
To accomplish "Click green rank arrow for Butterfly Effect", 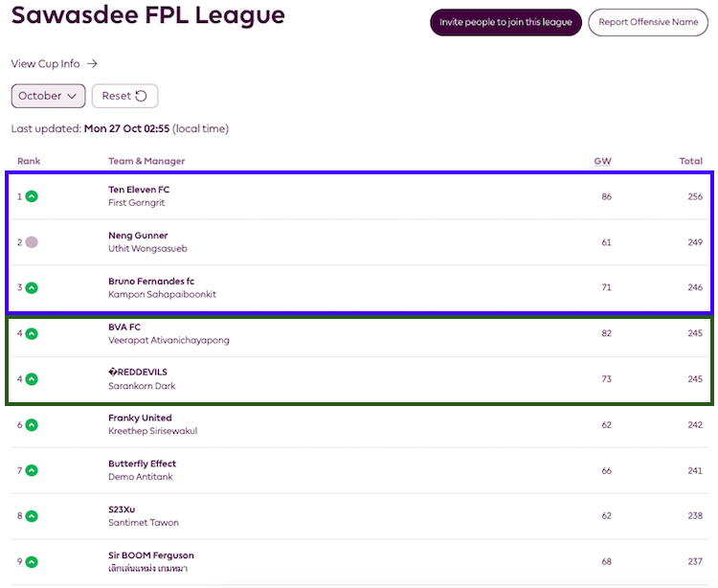I will (x=32, y=470).
